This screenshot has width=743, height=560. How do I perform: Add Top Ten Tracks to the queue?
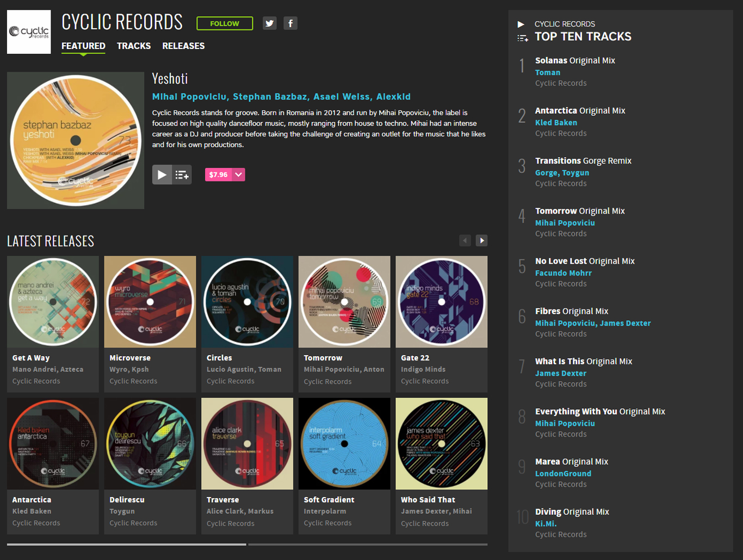click(522, 38)
